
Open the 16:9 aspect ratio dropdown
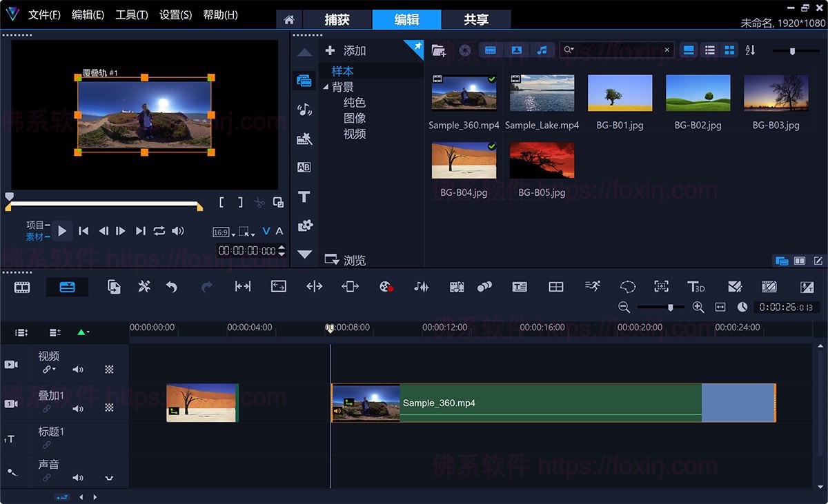[224, 232]
